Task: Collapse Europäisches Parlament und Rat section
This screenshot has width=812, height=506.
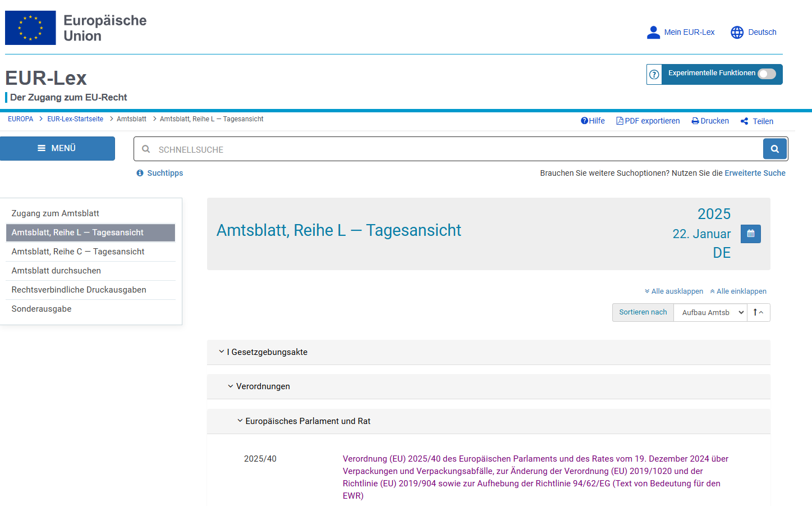Action: (x=240, y=421)
